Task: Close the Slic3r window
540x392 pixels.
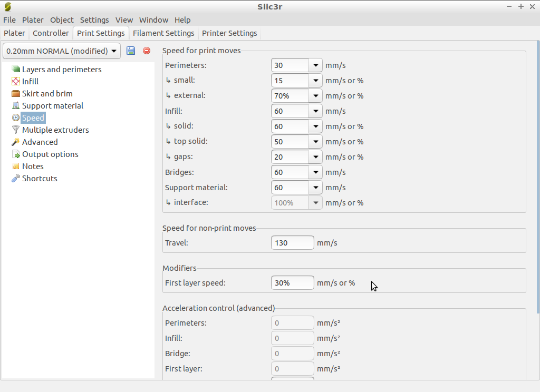Action: [532, 6]
